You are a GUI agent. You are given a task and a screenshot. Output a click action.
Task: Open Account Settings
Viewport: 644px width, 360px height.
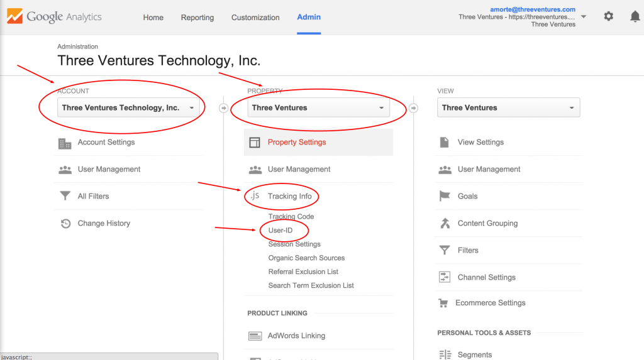(x=106, y=143)
